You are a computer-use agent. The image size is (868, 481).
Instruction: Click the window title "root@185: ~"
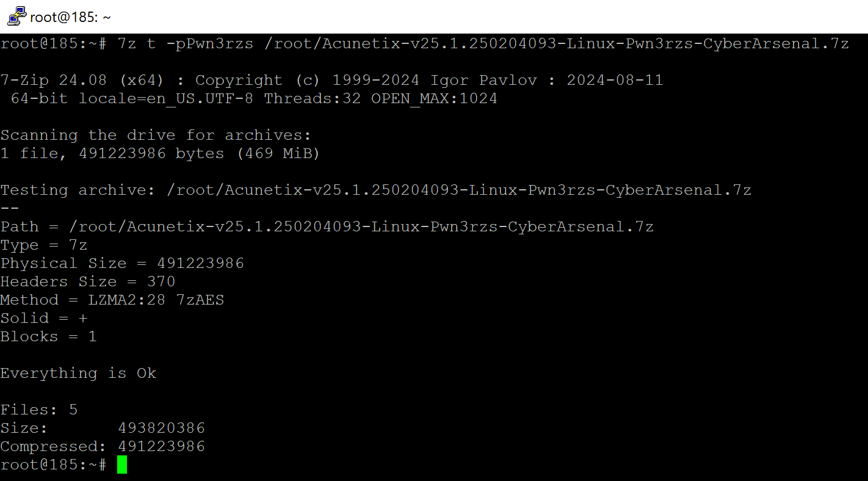click(x=70, y=17)
